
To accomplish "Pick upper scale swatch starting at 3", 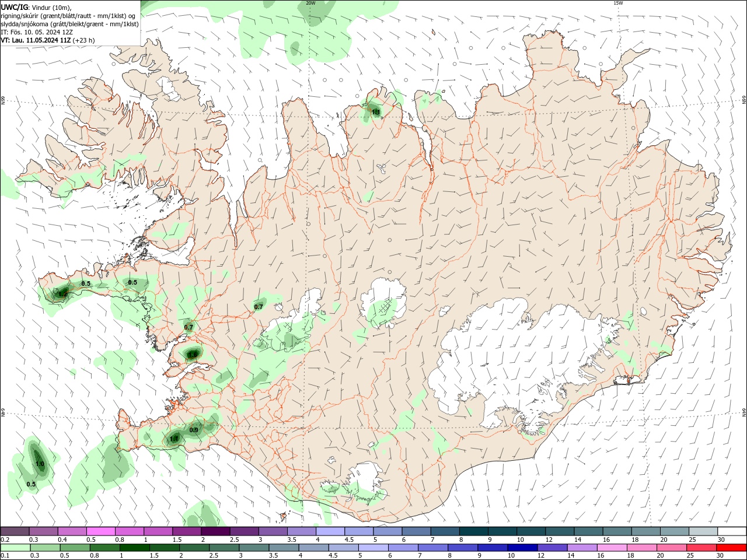I will (x=273, y=531).
